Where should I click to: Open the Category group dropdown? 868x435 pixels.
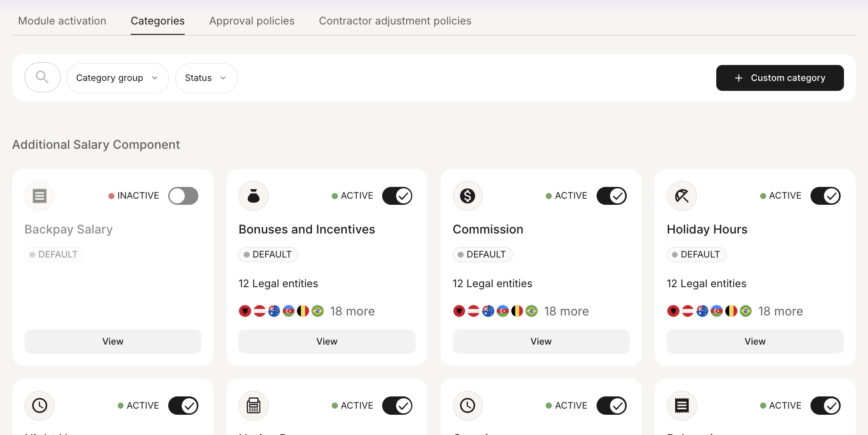point(118,78)
